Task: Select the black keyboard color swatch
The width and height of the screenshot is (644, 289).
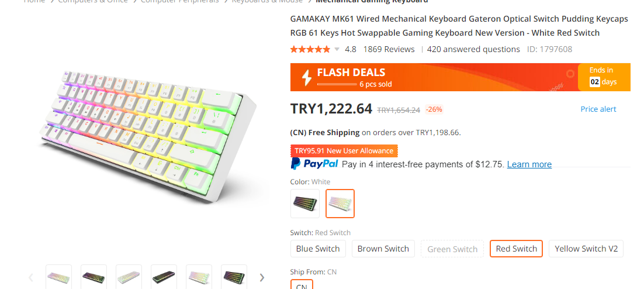Action: click(305, 204)
